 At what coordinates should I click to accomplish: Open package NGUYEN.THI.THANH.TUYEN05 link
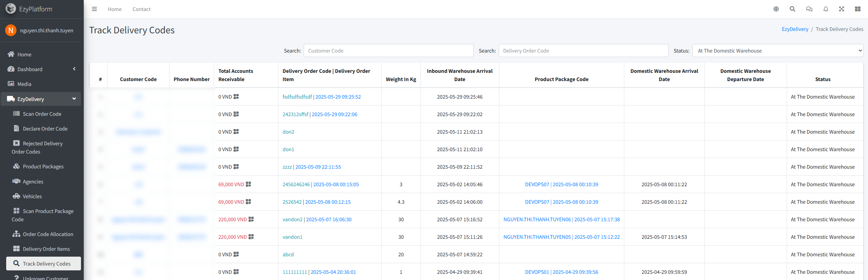pyautogui.click(x=562, y=237)
